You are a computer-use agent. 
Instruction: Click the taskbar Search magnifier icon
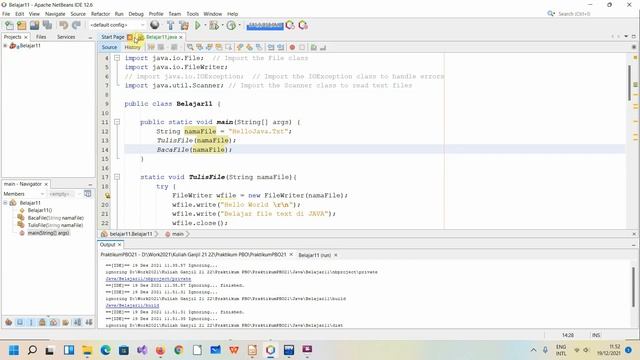(32, 350)
